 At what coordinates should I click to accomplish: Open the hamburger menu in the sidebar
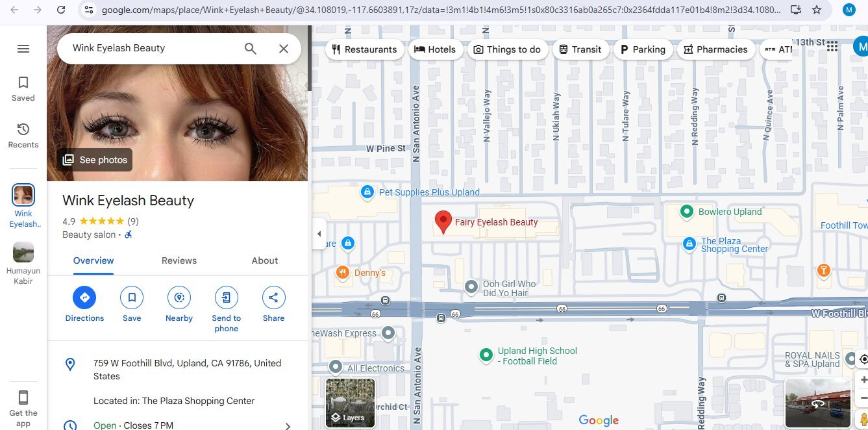click(x=23, y=49)
